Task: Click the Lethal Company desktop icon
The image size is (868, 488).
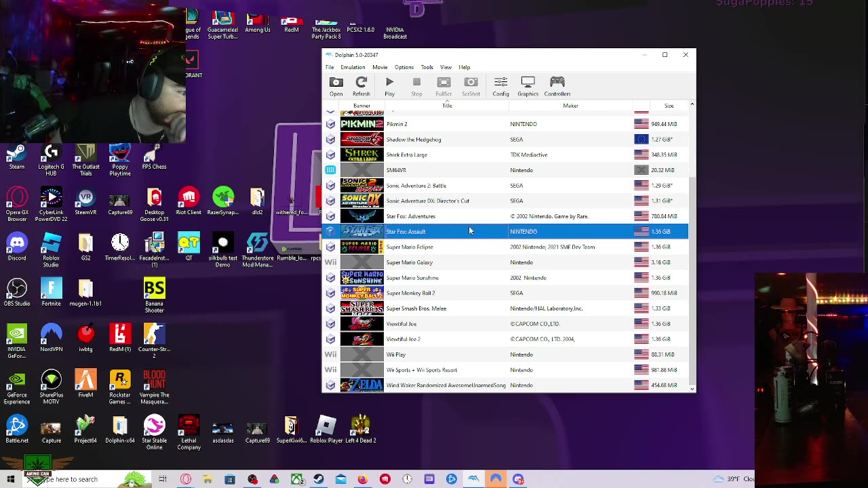Action: point(189,433)
